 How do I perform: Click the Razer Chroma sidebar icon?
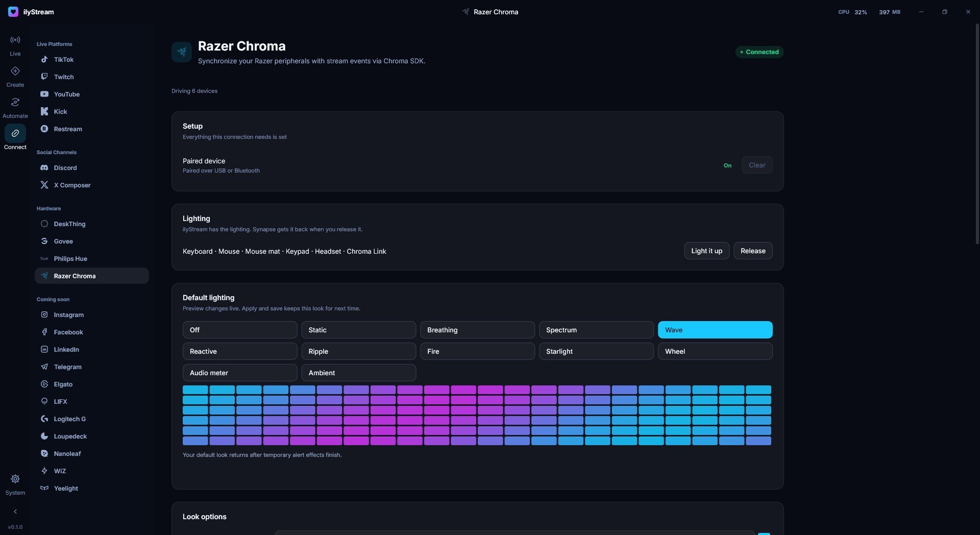[x=44, y=276]
